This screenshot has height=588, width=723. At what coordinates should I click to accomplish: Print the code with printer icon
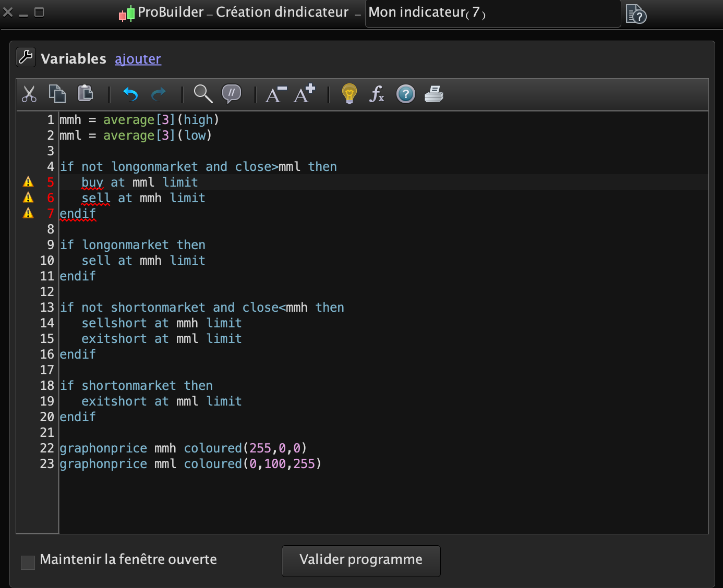click(x=433, y=94)
